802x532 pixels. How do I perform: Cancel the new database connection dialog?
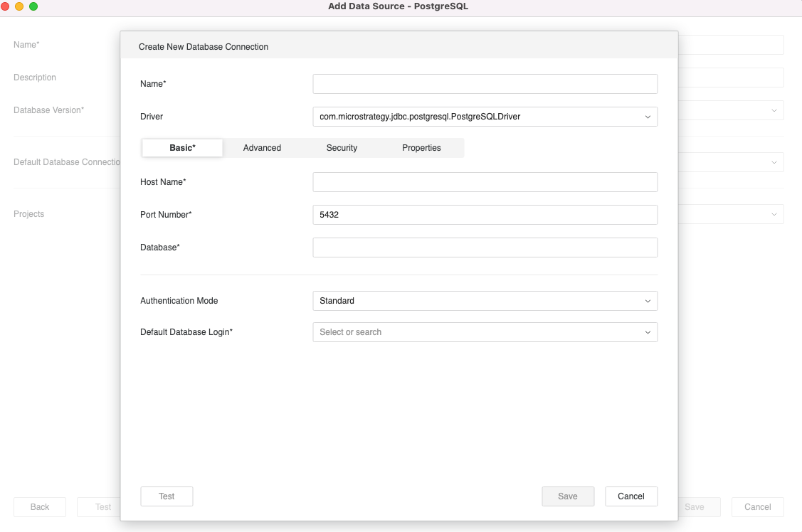[x=630, y=496]
